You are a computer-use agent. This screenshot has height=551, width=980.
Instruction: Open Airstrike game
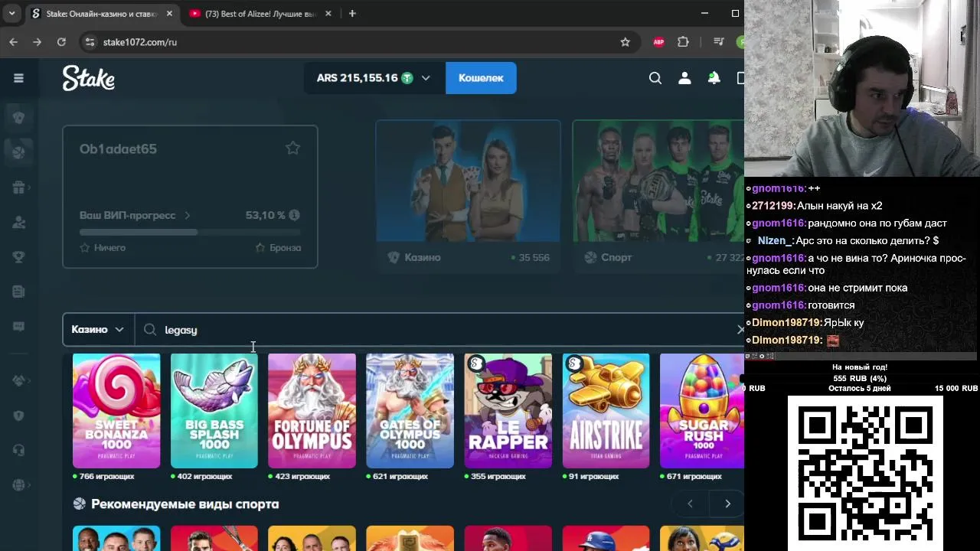click(x=606, y=411)
